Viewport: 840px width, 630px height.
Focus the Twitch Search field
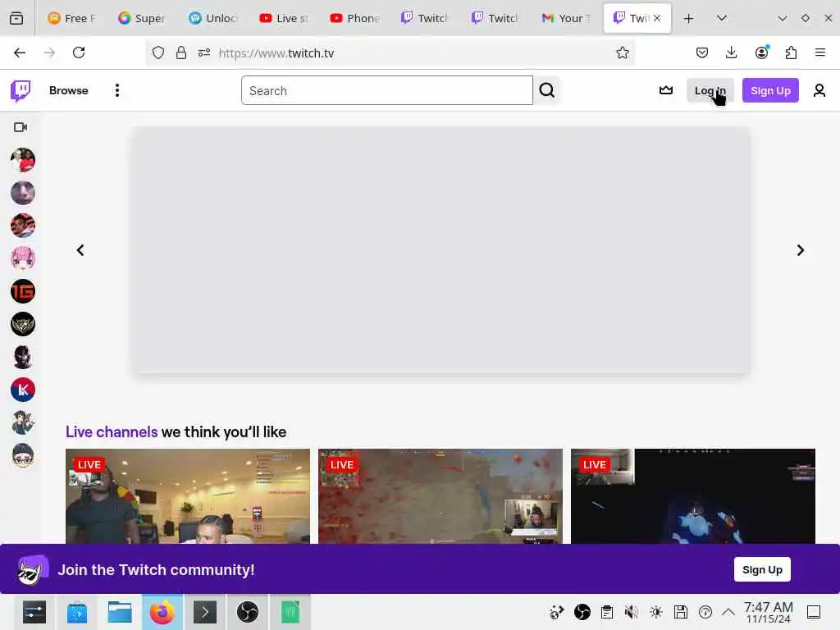click(387, 90)
